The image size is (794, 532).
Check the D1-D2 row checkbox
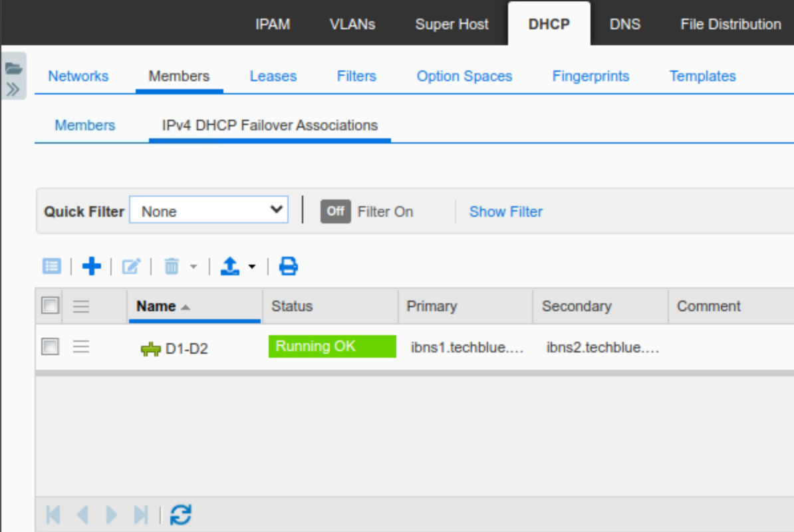click(50, 346)
